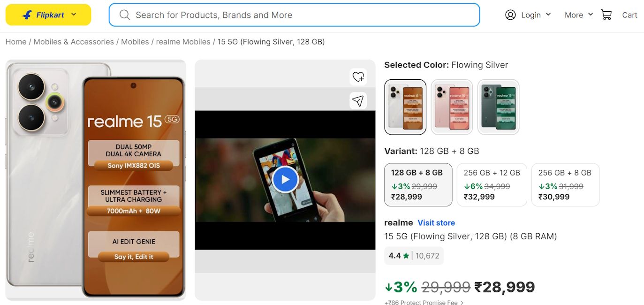Expand the More dropdown arrow
The image size is (644, 305).
pos(591,15)
